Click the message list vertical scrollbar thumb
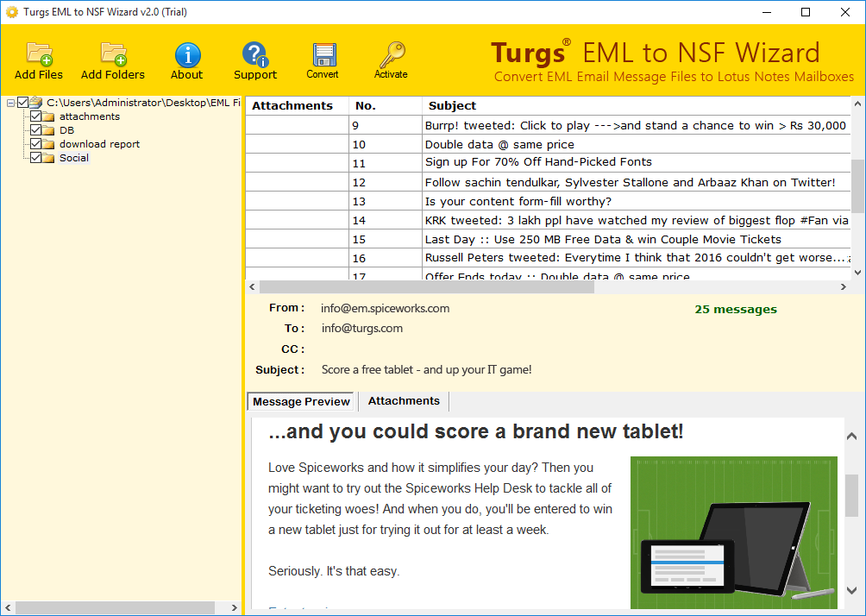Viewport: 866px width, 616px height. (857, 186)
